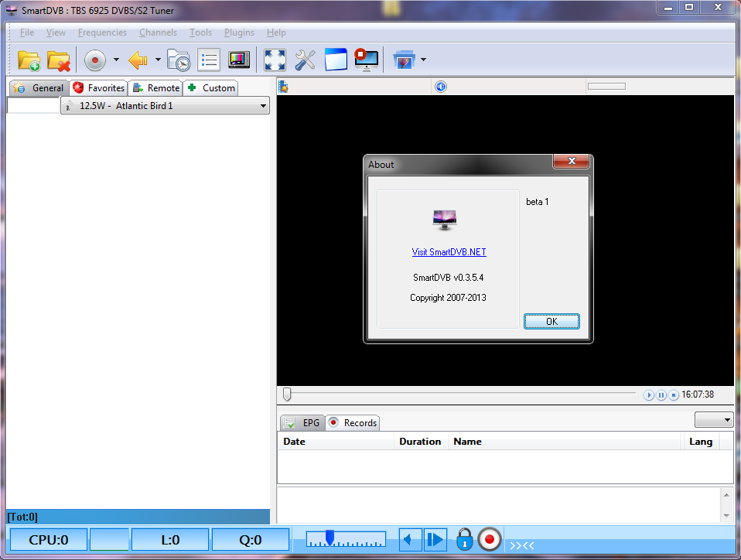This screenshot has width=741, height=560.
Task: Switch to the EPG tab
Action: (x=302, y=422)
